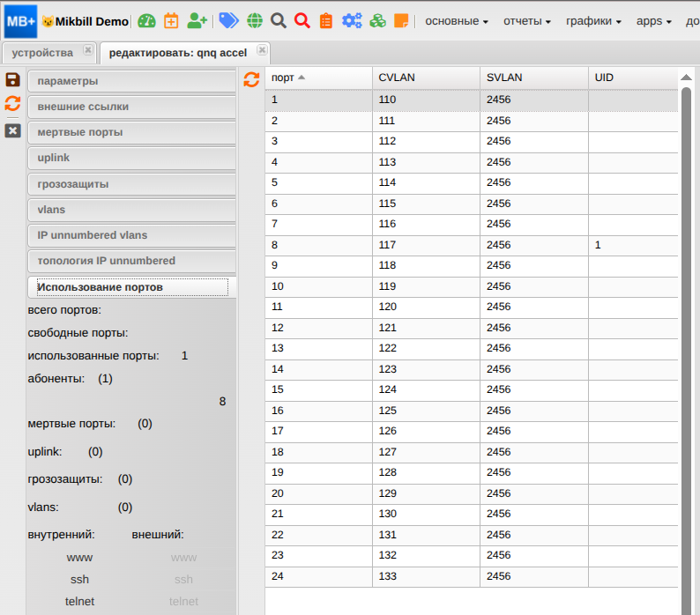
Task: Select the table row for port 8
Action: pos(472,245)
